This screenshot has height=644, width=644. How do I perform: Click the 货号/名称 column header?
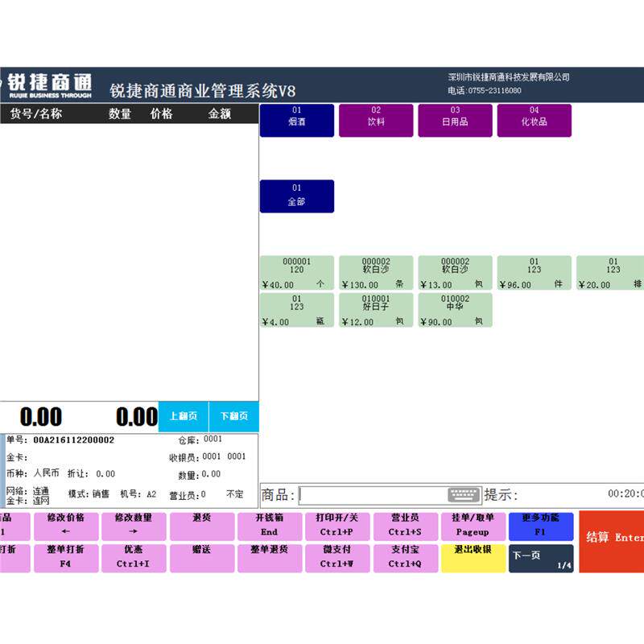(x=36, y=114)
